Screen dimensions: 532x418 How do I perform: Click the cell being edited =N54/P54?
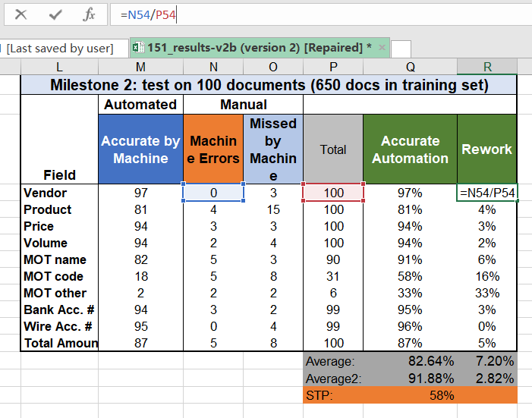[x=487, y=193]
